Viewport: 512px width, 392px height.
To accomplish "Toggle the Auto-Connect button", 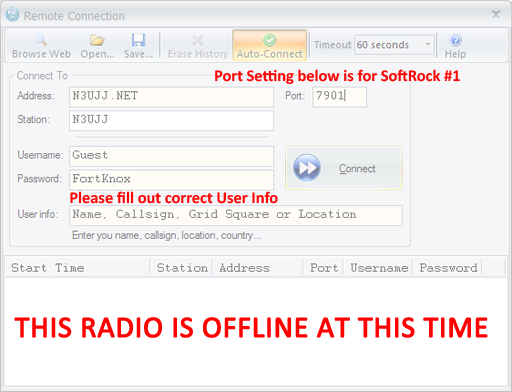I will pyautogui.click(x=269, y=46).
